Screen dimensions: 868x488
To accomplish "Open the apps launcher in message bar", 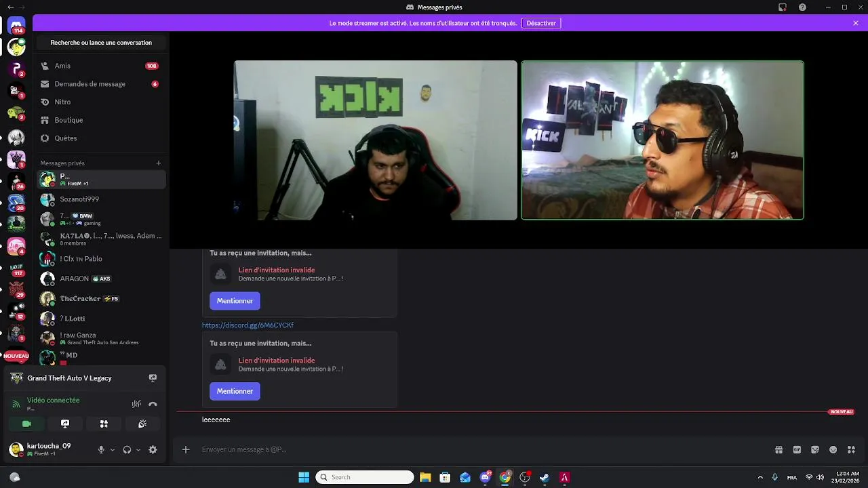I will [x=852, y=449].
